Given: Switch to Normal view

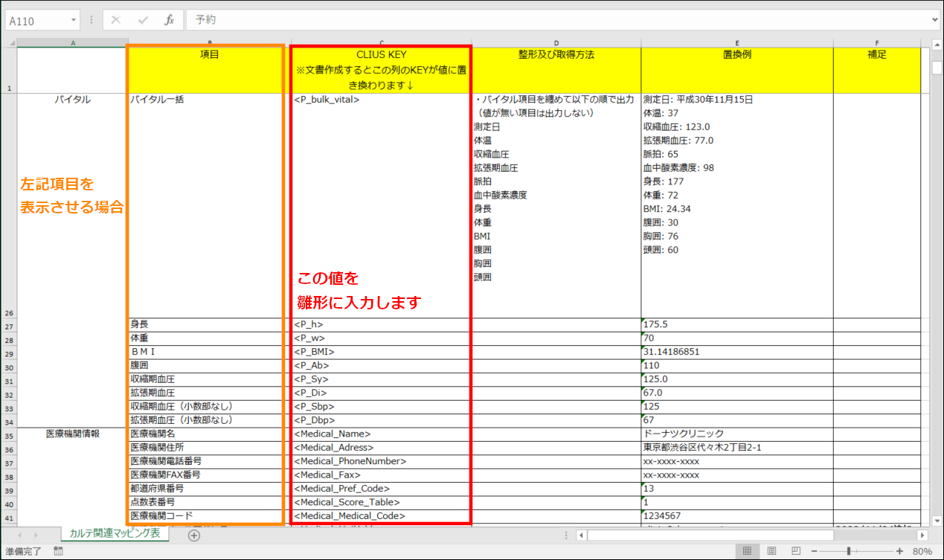Looking at the screenshot, I should click(x=747, y=551).
